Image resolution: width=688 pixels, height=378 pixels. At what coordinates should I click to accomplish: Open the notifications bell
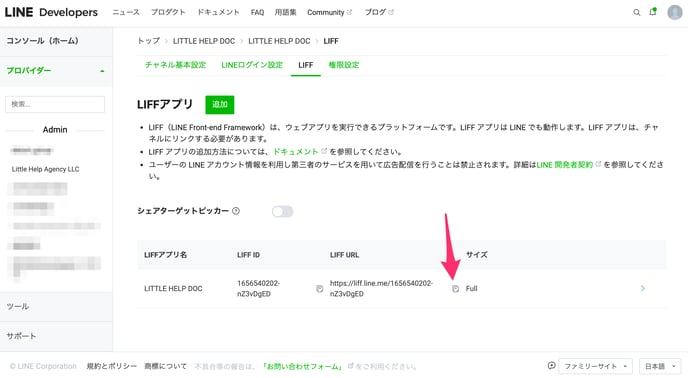point(653,12)
